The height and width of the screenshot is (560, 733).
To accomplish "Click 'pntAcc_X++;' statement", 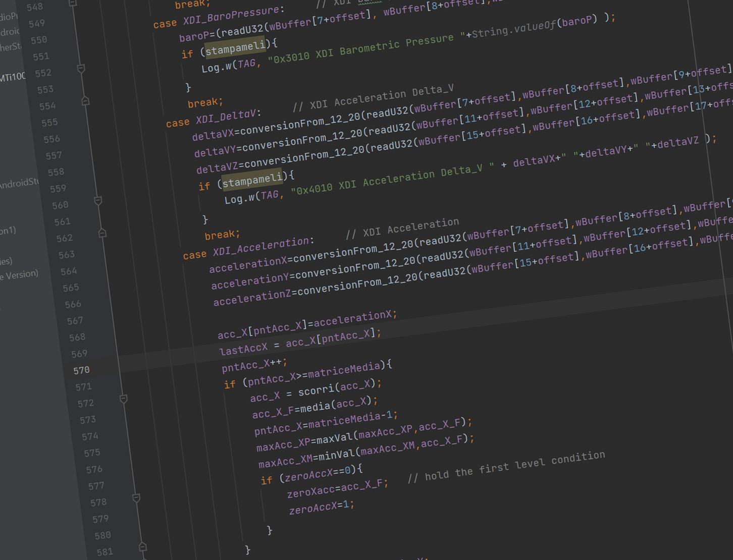I will pos(254,364).
